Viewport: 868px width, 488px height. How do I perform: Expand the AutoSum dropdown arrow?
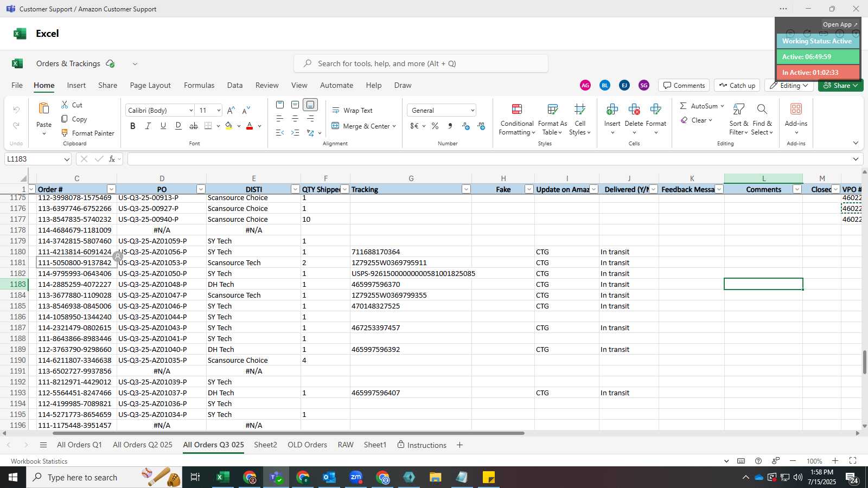pos(722,106)
